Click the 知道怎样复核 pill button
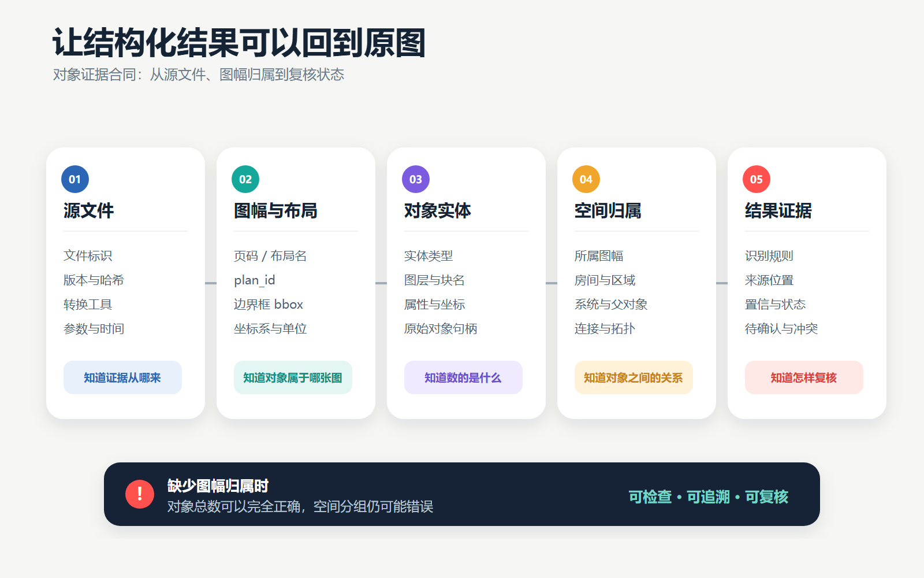The image size is (924, 578). pyautogui.click(x=804, y=377)
